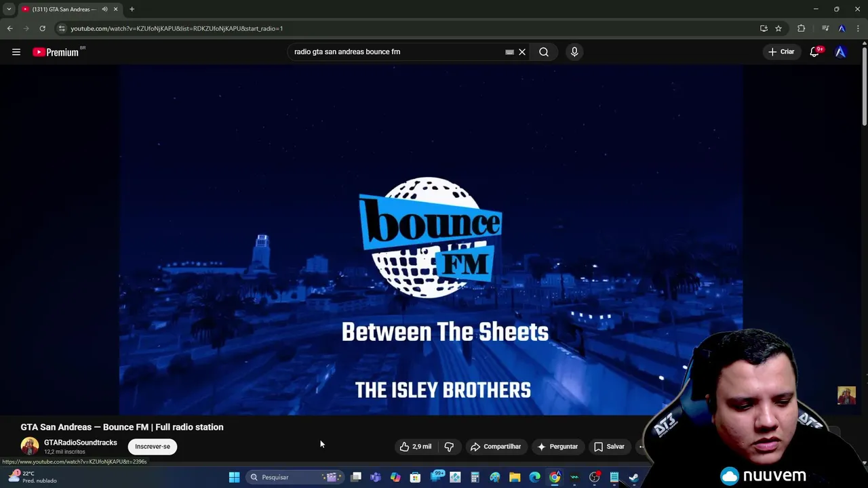Image resolution: width=868 pixels, height=488 pixels.
Task: Mute the tab via speaker icon
Action: pos(104,9)
